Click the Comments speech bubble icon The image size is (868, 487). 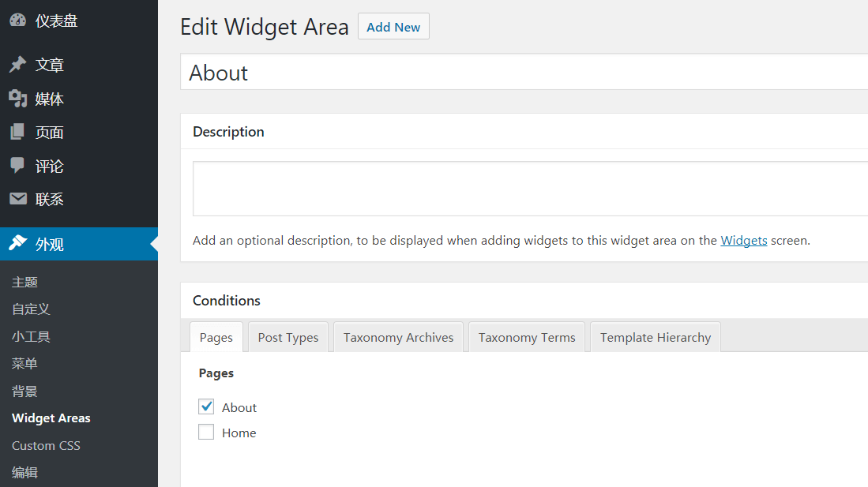click(17, 166)
